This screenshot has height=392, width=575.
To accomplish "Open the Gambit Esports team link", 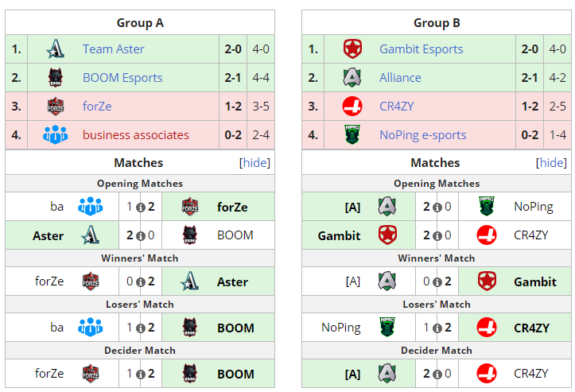I will point(421,49).
